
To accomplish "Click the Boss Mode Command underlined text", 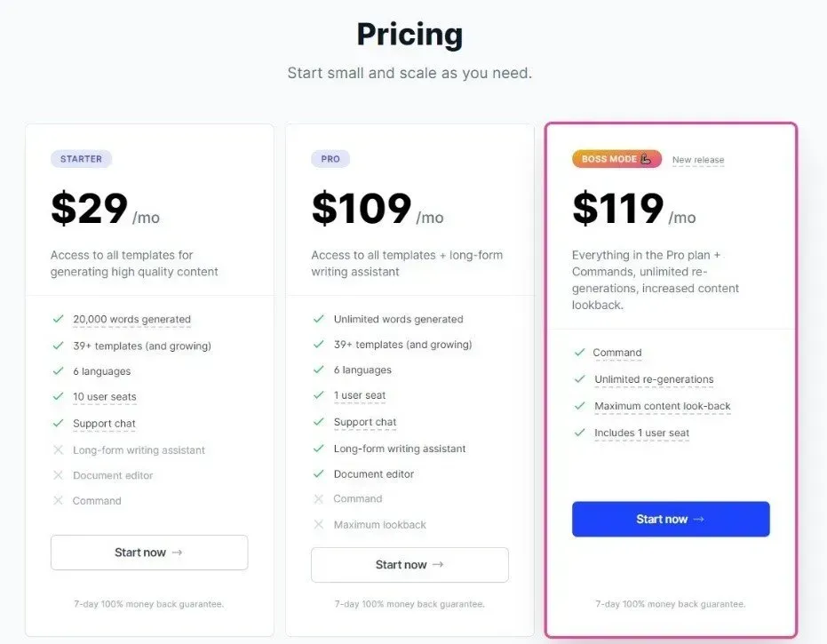I will [617, 353].
